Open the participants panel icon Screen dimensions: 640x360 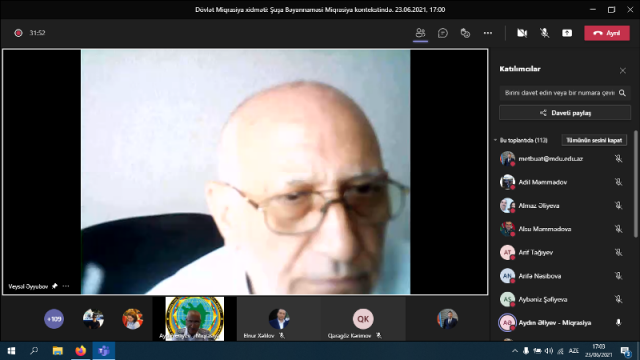point(420,33)
